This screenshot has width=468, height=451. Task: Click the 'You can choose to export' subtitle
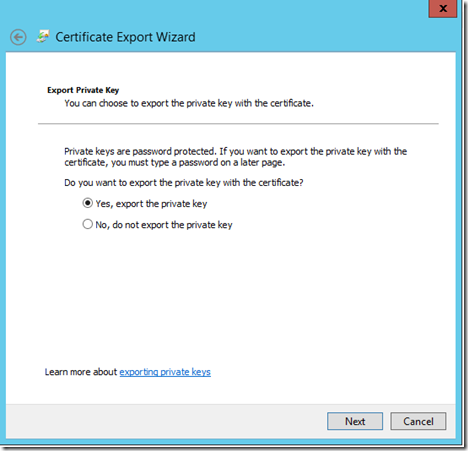pyautogui.click(x=189, y=103)
